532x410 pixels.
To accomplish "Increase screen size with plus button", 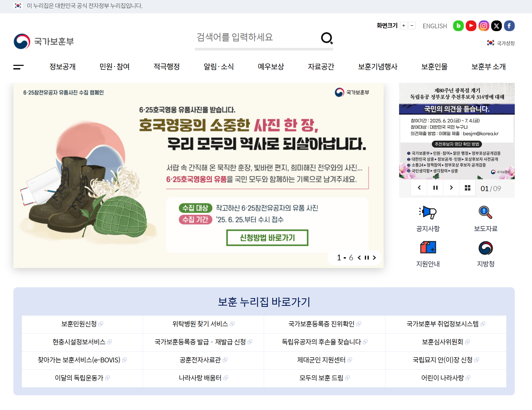I will pos(404,26).
